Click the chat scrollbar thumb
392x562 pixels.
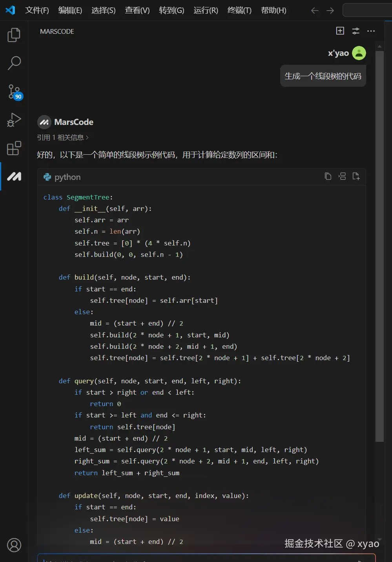[x=379, y=247]
